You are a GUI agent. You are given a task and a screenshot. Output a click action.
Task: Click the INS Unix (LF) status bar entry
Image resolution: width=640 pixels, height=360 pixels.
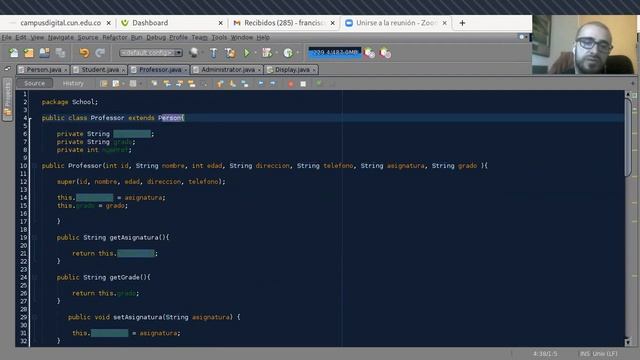pyautogui.click(x=599, y=353)
